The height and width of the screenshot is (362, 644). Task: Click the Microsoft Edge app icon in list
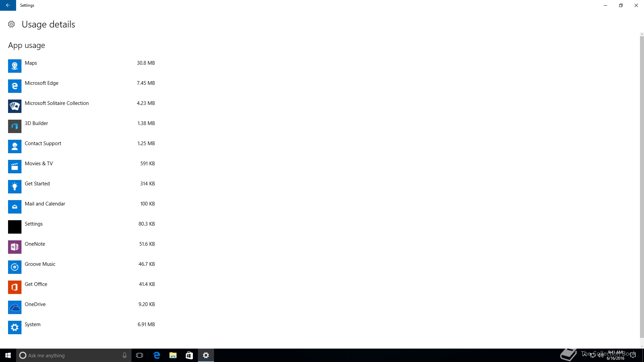pos(15,86)
